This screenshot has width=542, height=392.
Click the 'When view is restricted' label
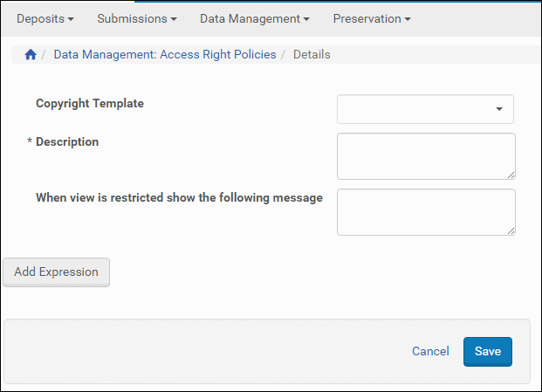179,197
